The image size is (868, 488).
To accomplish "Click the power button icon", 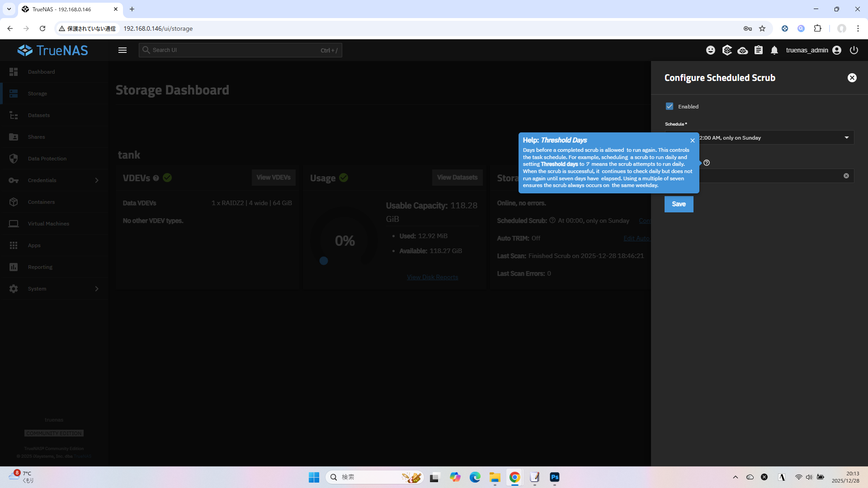I will [854, 50].
